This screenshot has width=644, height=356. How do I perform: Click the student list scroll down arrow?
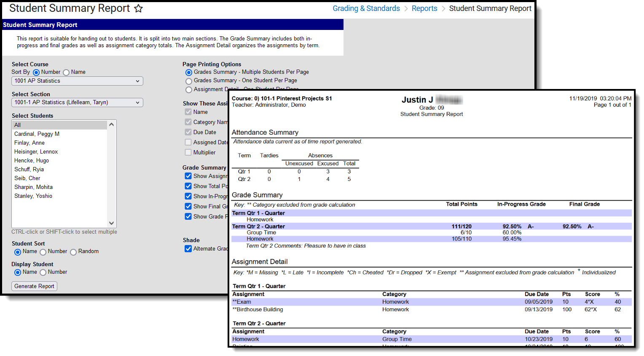(111, 223)
